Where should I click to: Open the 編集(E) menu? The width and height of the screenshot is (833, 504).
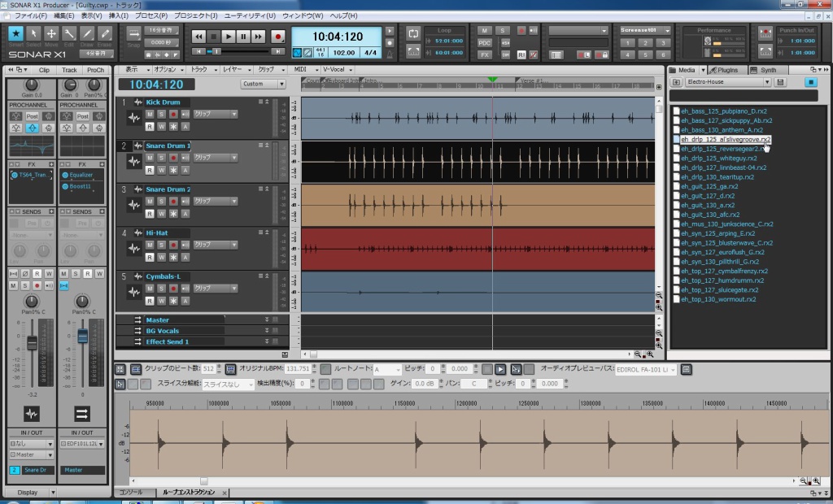point(63,16)
